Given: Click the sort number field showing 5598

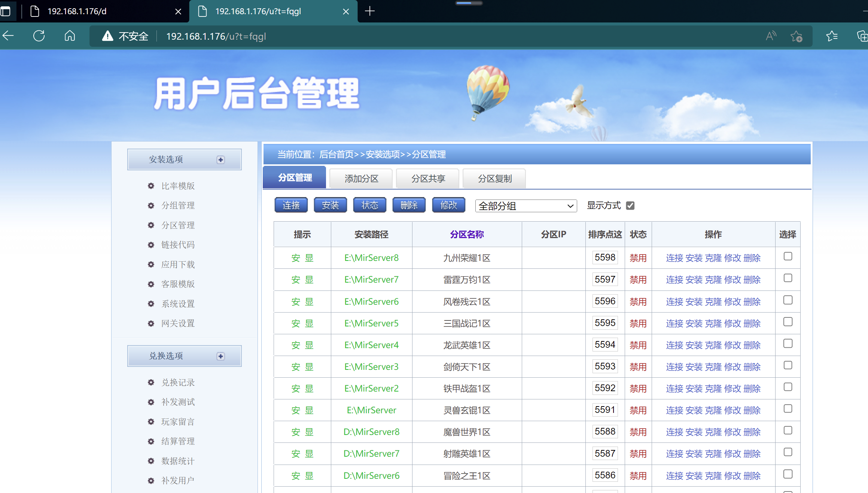Looking at the screenshot, I should tap(604, 258).
